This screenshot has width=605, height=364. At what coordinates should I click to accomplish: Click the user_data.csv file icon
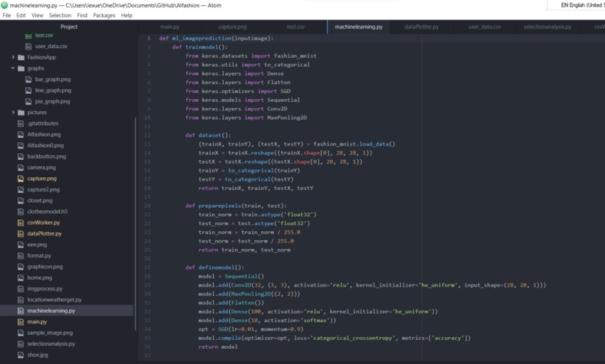point(29,47)
